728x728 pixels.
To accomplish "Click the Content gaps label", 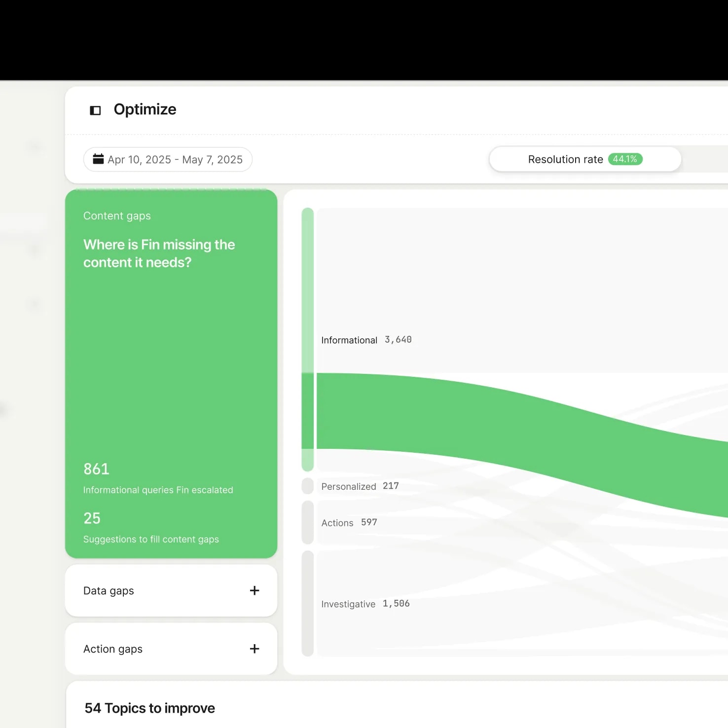I will 117,216.
